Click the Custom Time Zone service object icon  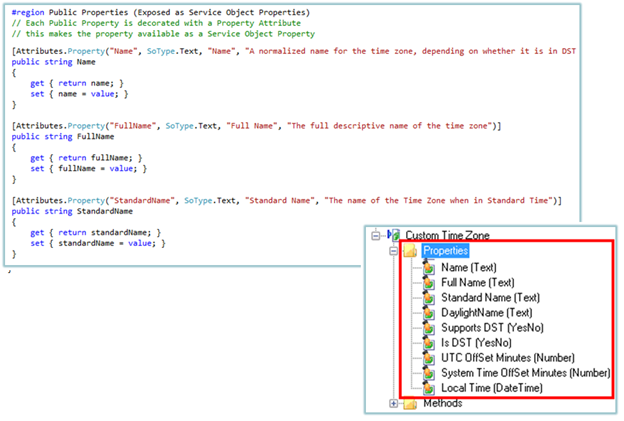click(394, 235)
